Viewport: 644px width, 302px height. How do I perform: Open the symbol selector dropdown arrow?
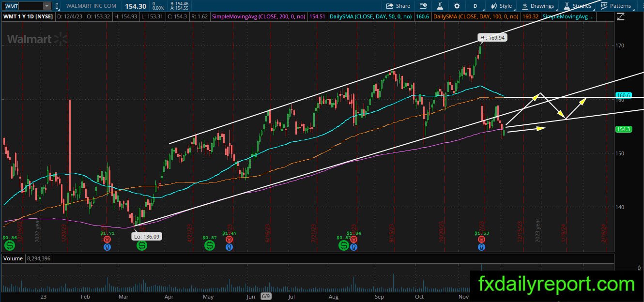(x=46, y=6)
